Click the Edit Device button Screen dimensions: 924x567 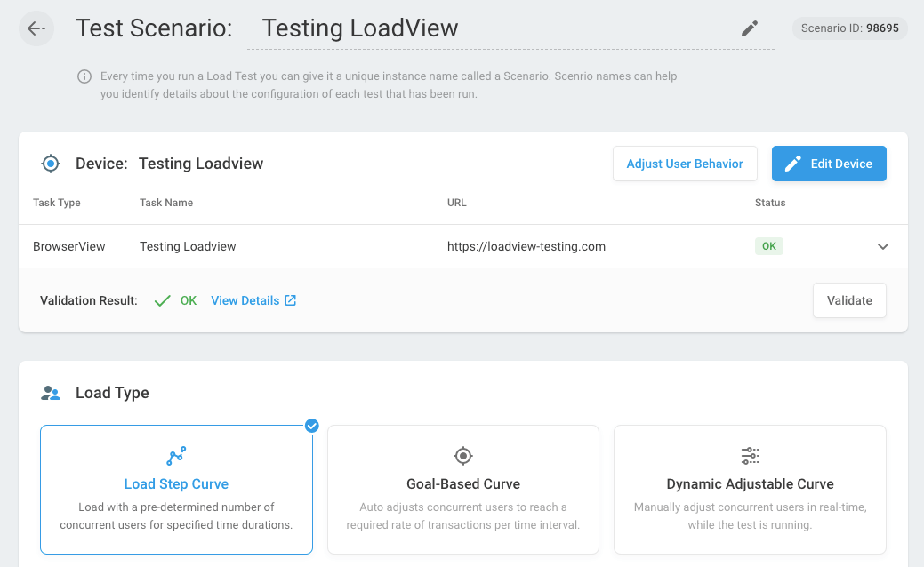[x=829, y=164]
